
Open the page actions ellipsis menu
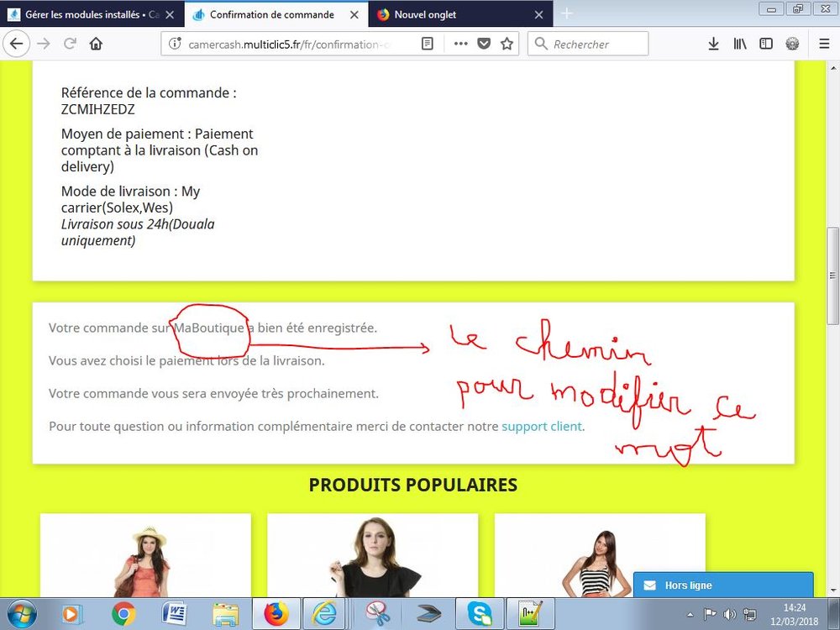[460, 43]
